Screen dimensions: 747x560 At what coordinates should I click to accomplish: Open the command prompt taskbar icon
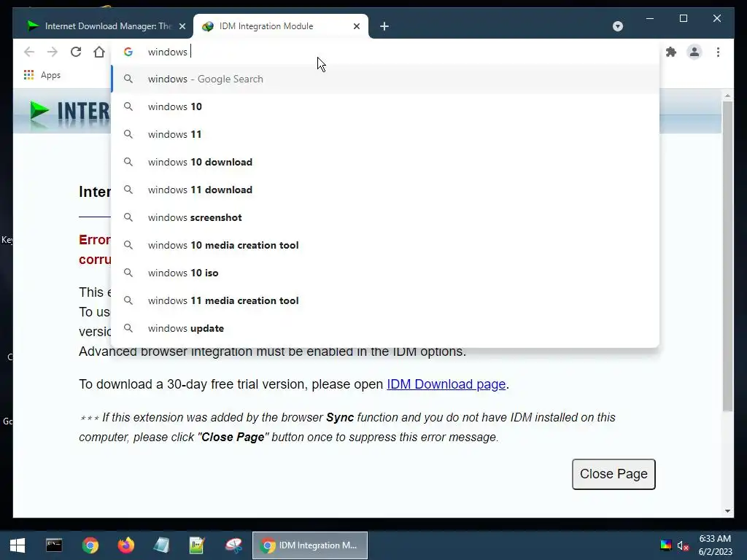54,545
